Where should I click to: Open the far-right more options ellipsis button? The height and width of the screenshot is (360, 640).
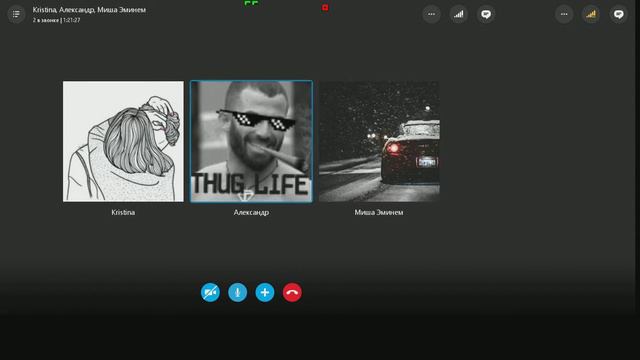(x=564, y=14)
